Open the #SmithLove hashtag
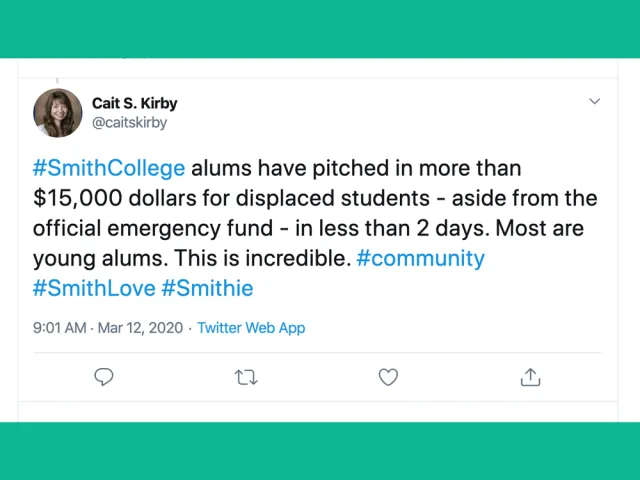Viewport: 640px width, 480px height. 94,288
